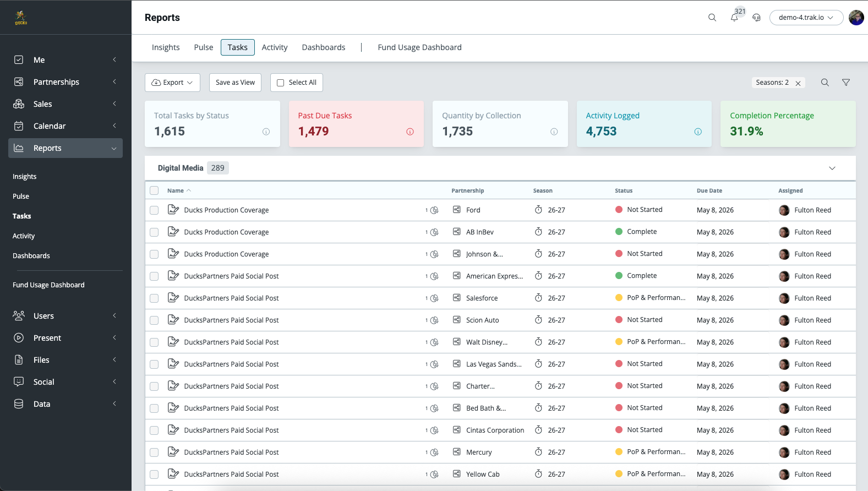Image resolution: width=868 pixels, height=491 pixels.
Task: Open the user profile avatar
Action: pos(856,18)
